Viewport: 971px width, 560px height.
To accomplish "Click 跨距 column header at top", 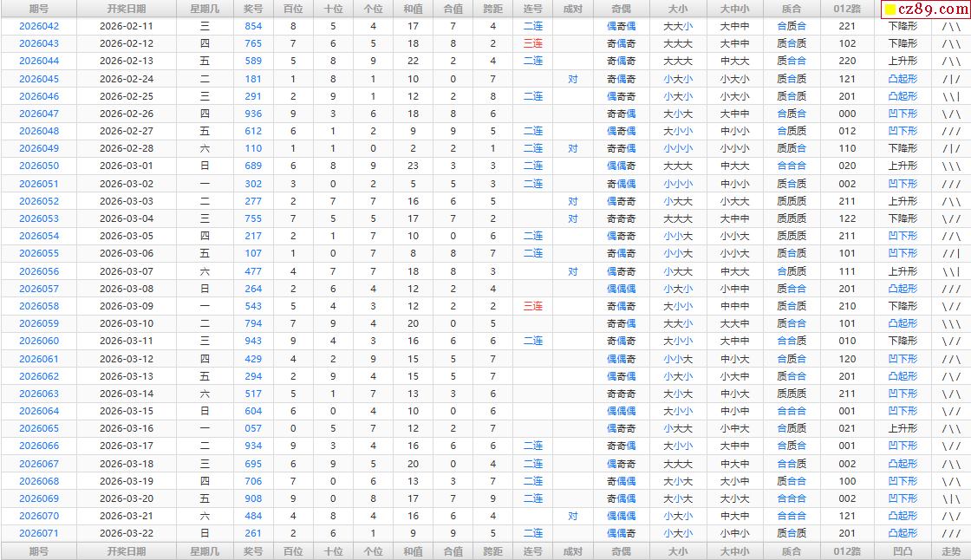I will (492, 9).
